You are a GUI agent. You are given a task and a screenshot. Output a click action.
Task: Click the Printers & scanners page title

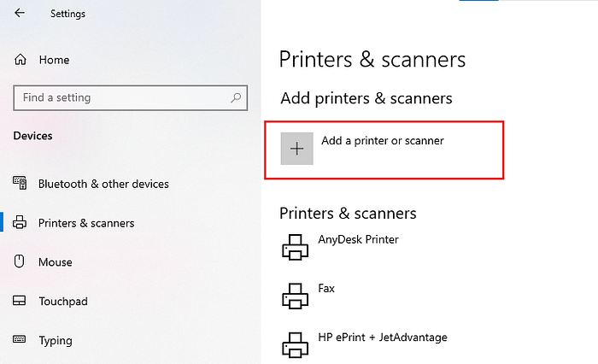click(372, 60)
